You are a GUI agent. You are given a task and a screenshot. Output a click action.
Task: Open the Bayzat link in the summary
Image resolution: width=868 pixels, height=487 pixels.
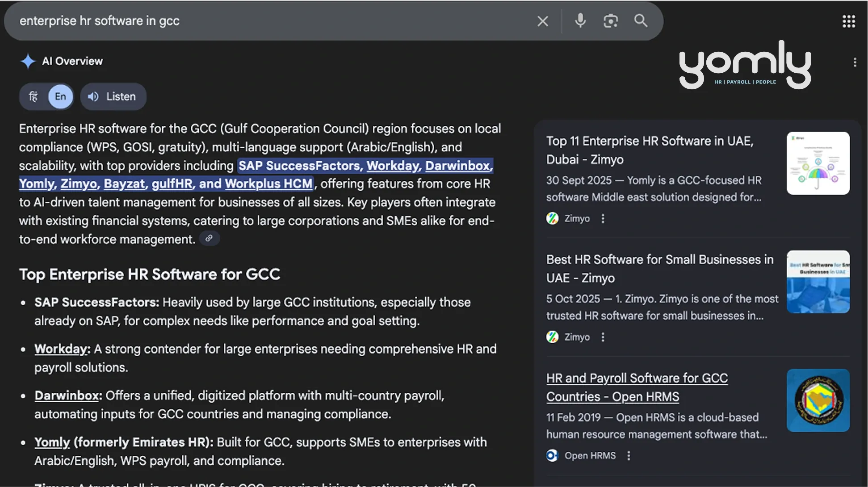(x=125, y=184)
